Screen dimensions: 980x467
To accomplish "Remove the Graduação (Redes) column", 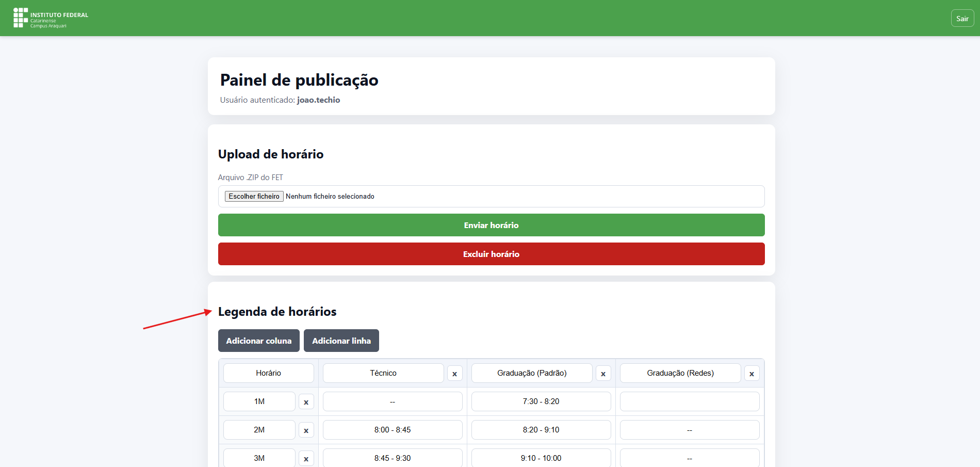I will (x=752, y=374).
